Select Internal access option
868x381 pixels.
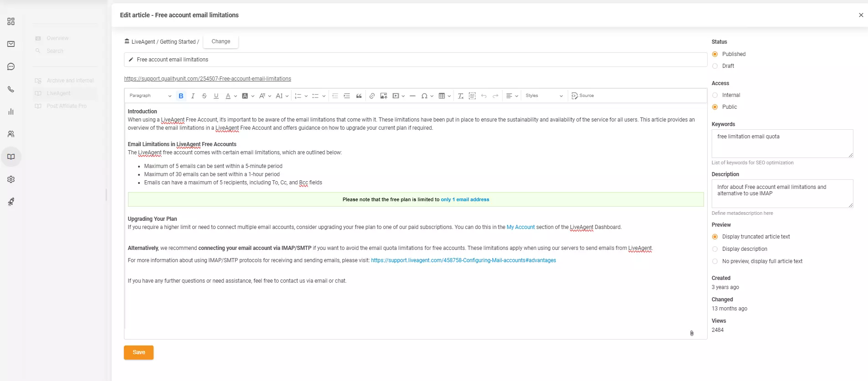715,95
